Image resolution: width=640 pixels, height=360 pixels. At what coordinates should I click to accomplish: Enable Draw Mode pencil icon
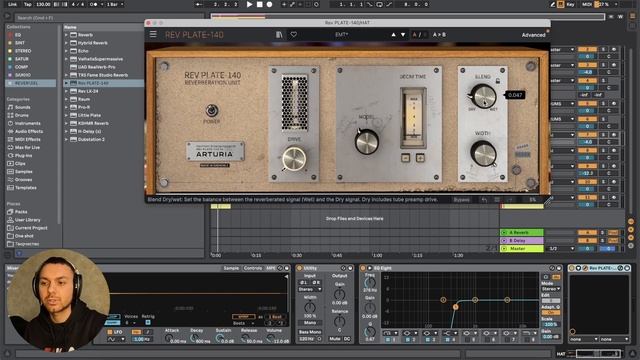(x=553, y=4)
